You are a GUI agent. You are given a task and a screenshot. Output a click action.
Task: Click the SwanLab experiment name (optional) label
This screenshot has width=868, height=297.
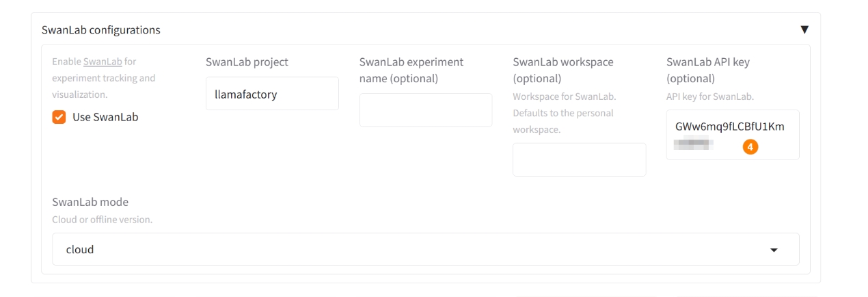[411, 70]
